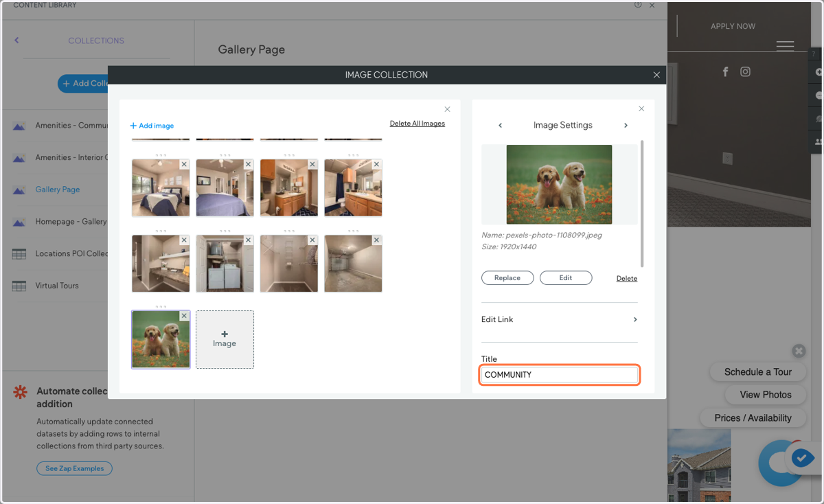Click the COLLECTIONS header text
Screen dimensions: 824x504
(96, 41)
